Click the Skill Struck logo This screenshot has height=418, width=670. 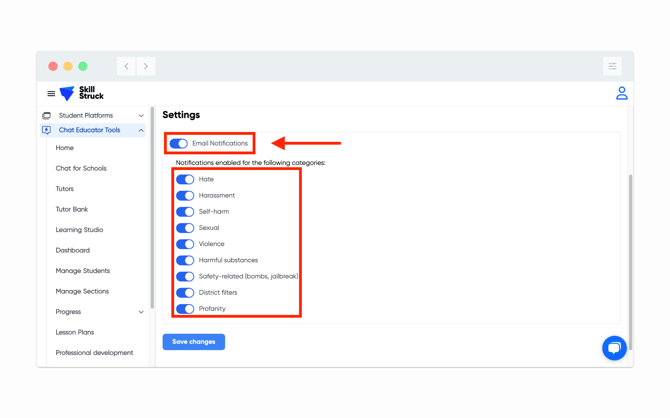pos(82,94)
